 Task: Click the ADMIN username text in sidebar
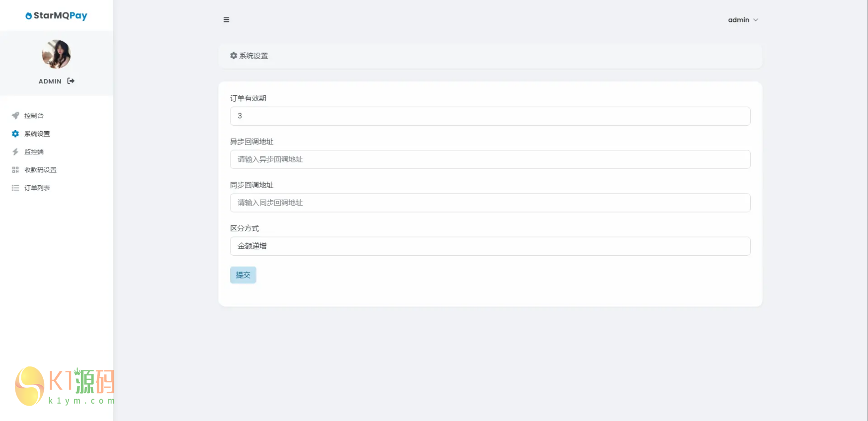(x=50, y=81)
